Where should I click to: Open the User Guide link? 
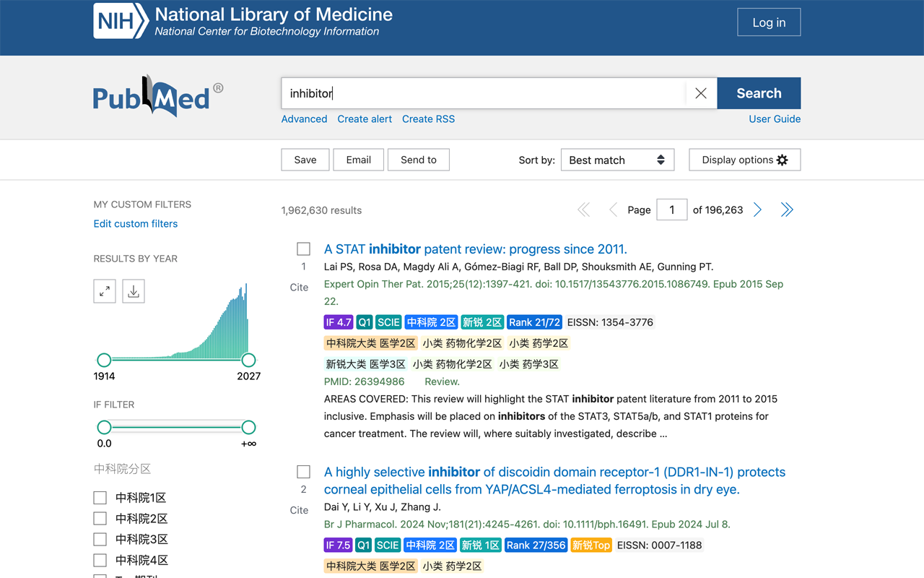[775, 119]
